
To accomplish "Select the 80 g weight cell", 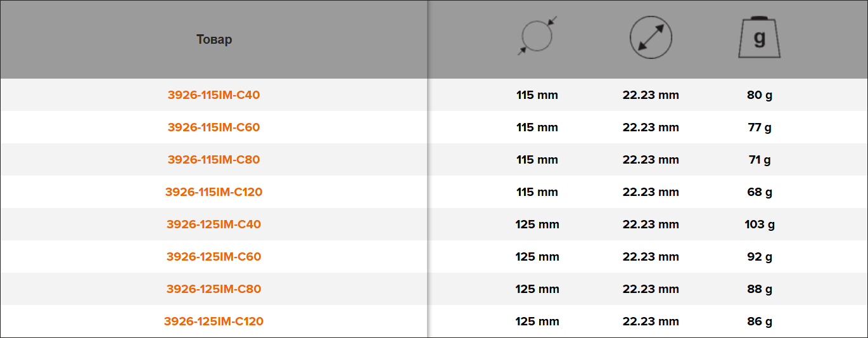I will click(760, 95).
